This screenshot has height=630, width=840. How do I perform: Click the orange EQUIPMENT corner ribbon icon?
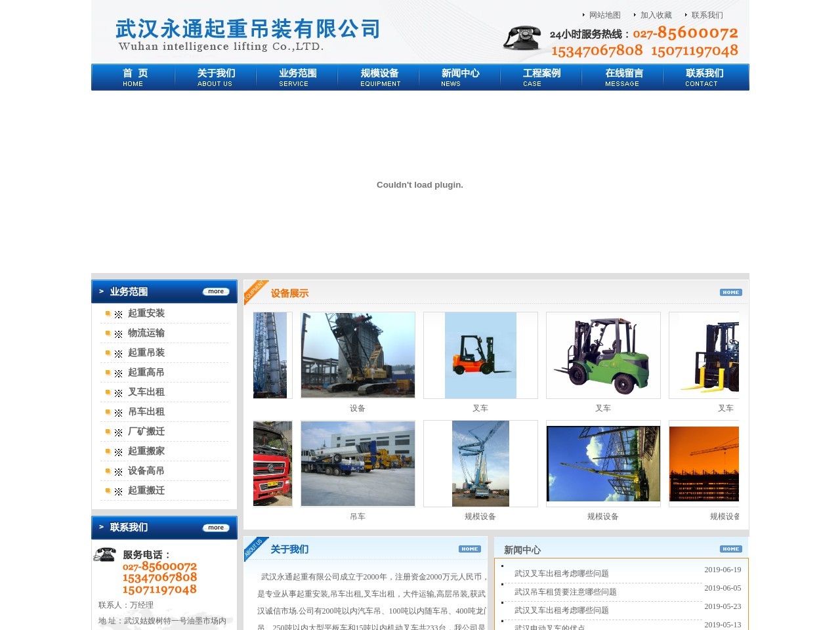tap(255, 292)
